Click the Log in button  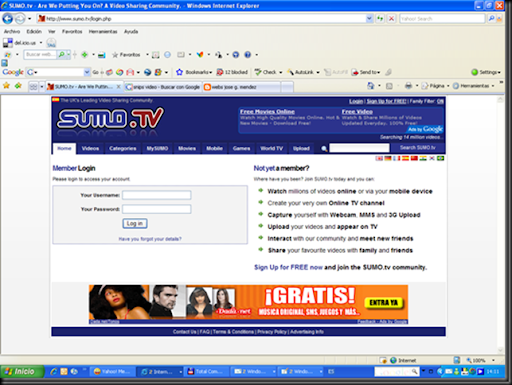tap(135, 223)
